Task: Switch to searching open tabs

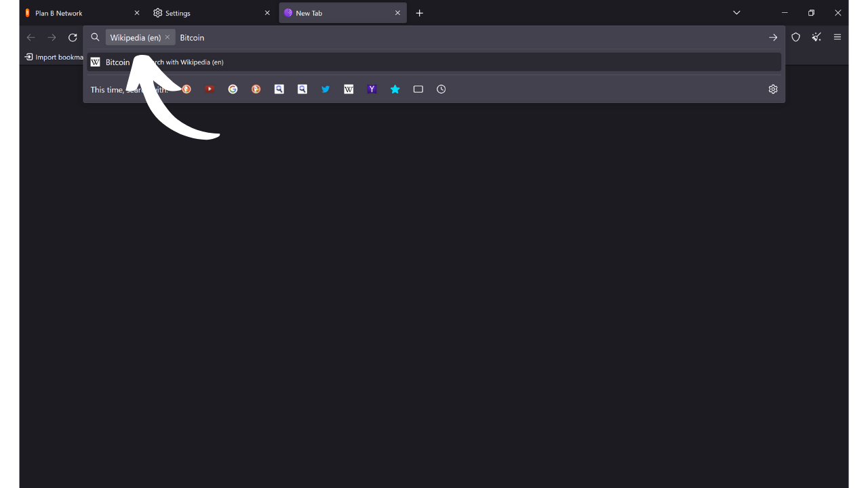Action: [x=418, y=89]
